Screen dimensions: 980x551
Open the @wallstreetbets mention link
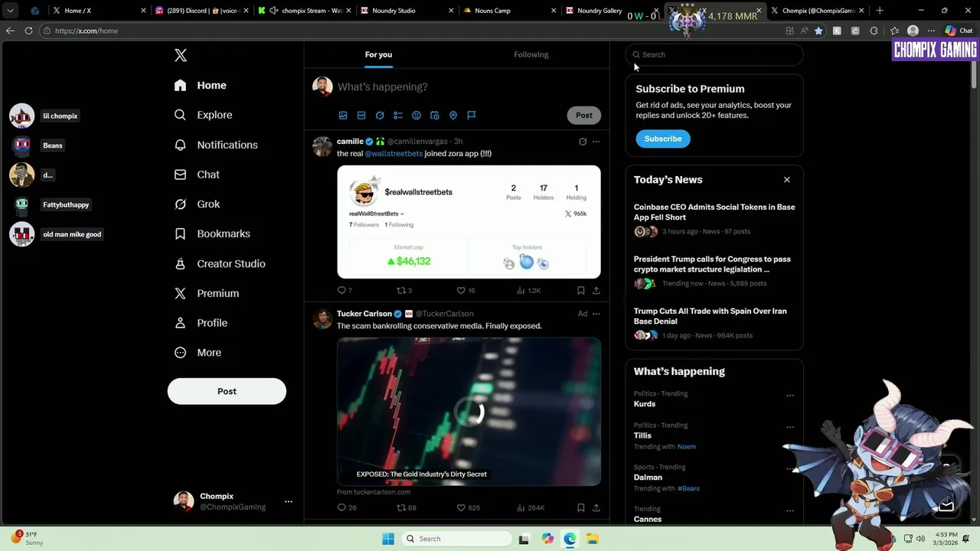394,154
